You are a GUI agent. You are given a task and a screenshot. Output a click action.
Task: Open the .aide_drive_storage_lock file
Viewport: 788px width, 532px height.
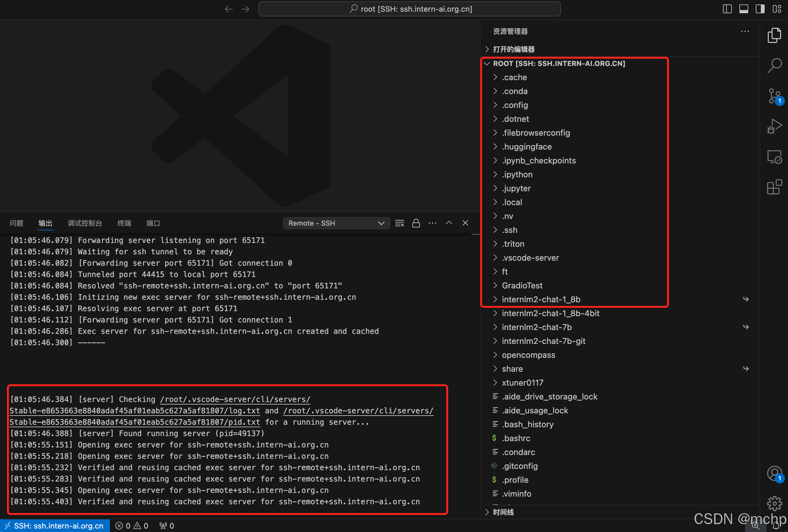[620, 397]
